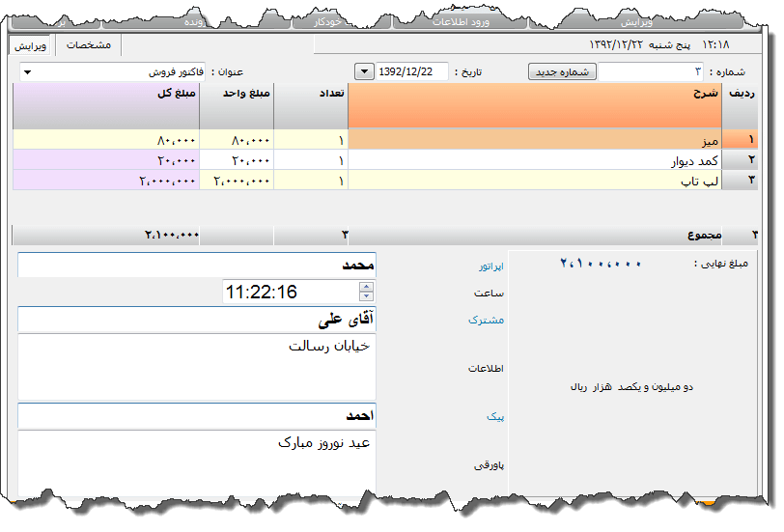Viewport: 784px width, 532px height.
Task: Switch to the 'مشخصات' tab
Action: pos(87,45)
